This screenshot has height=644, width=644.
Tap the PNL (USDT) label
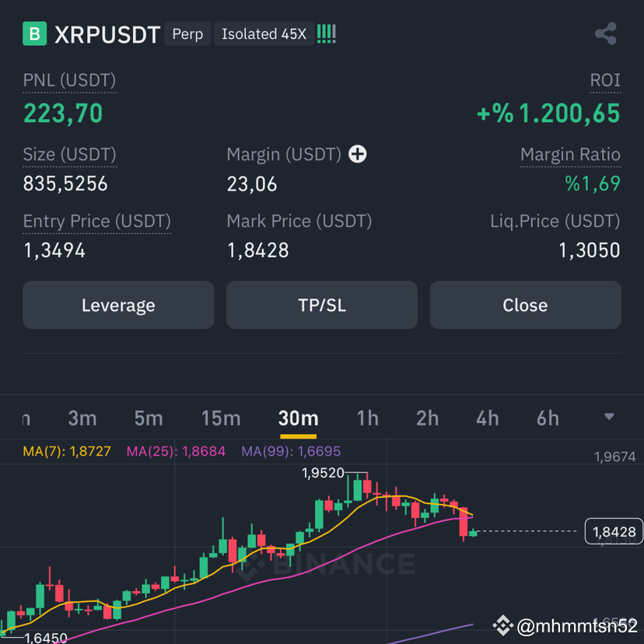point(69,80)
